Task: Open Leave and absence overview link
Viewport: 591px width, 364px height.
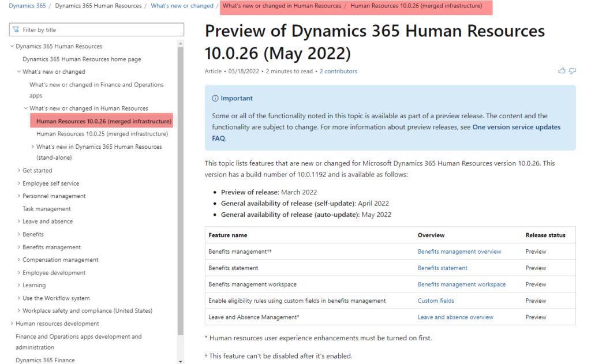Action: (455, 317)
